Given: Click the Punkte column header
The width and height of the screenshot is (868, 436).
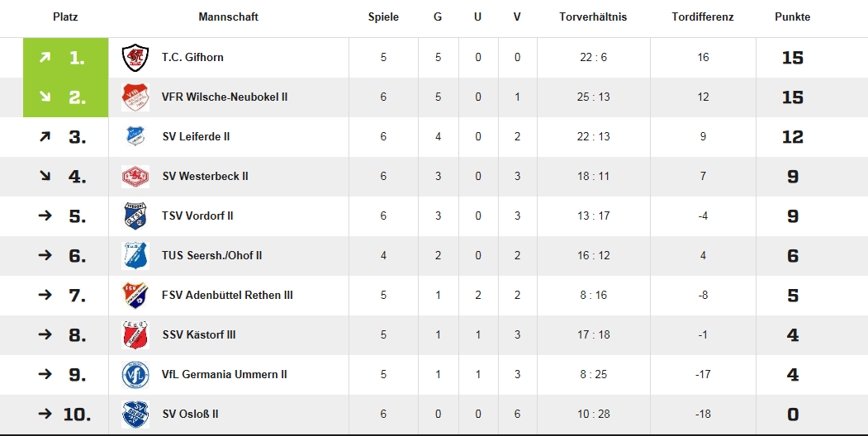Looking at the screenshot, I should coord(792,17).
